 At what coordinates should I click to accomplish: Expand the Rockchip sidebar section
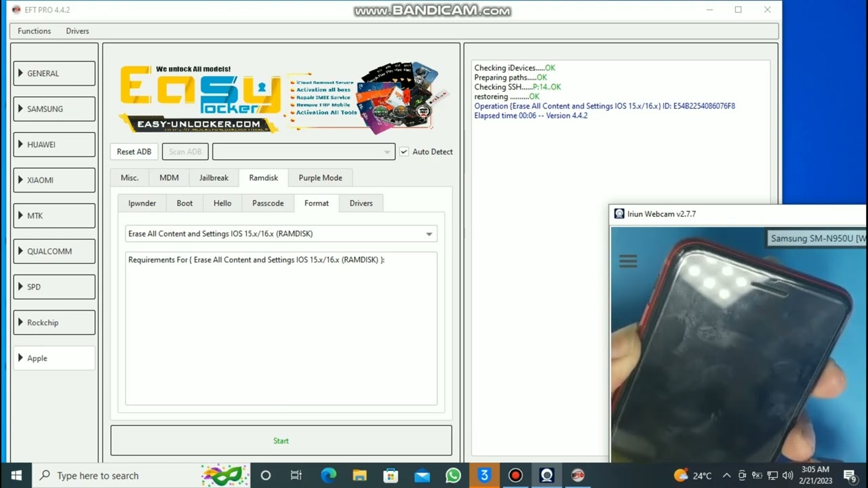point(54,323)
